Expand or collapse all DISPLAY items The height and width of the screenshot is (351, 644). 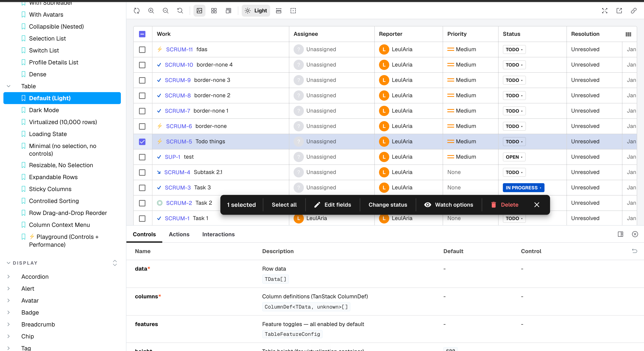click(115, 263)
